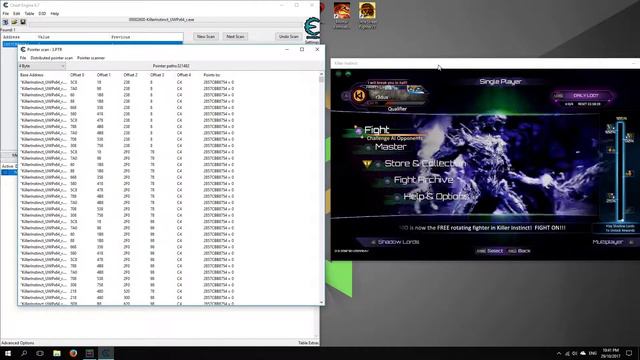Open Firefox from the taskbar
Image resolution: width=640 pixels, height=360 pixels.
[73, 353]
